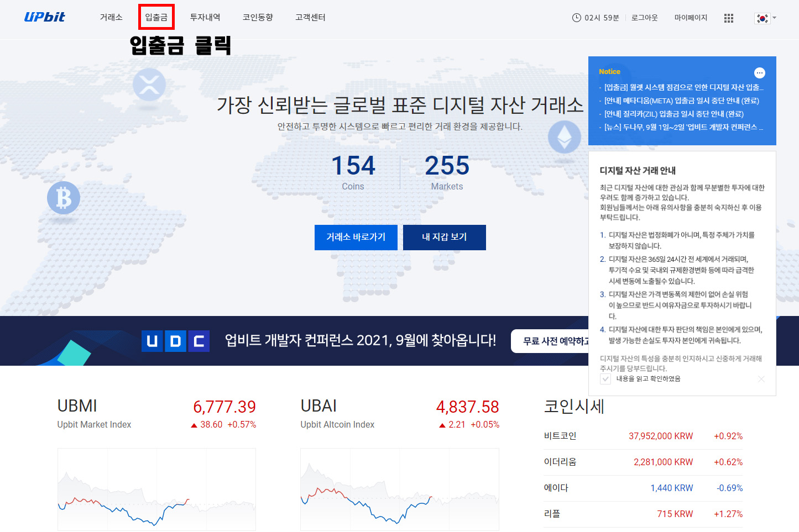Click the UBMI value 6,777.39

coord(224,407)
